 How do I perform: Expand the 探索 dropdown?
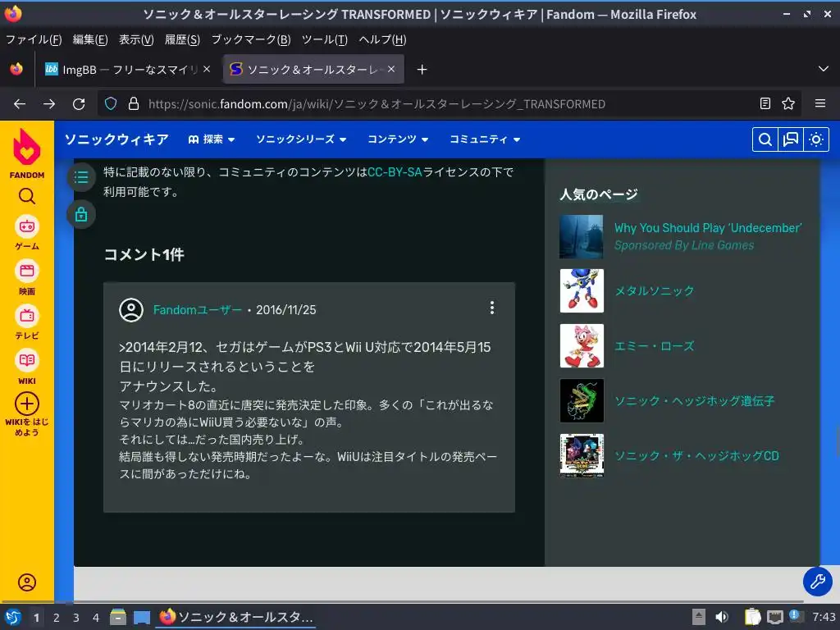(212, 139)
